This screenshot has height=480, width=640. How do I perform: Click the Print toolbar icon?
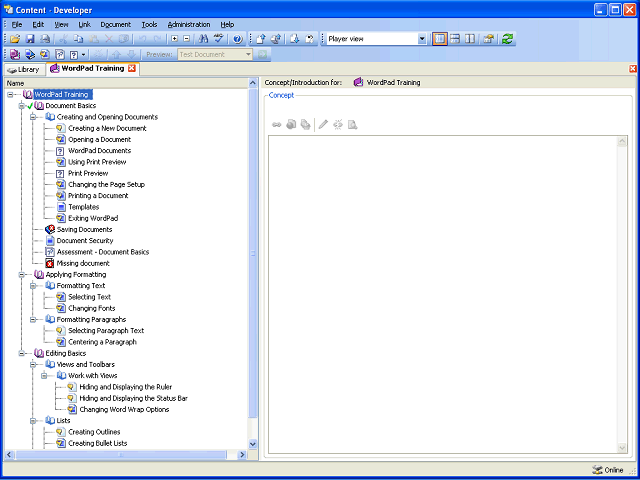44,39
